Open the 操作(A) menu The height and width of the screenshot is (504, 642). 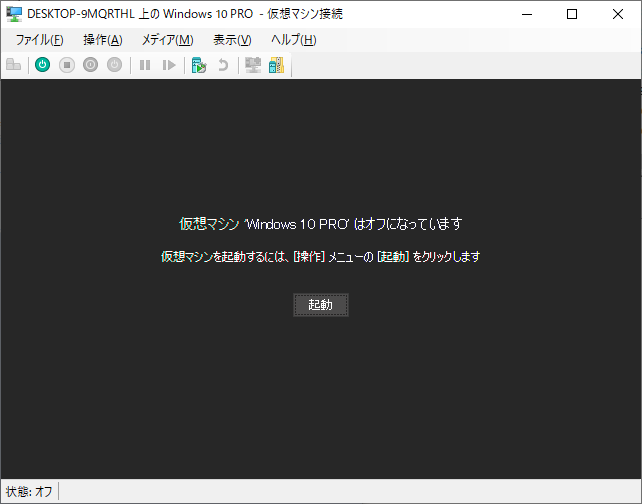tap(103, 40)
